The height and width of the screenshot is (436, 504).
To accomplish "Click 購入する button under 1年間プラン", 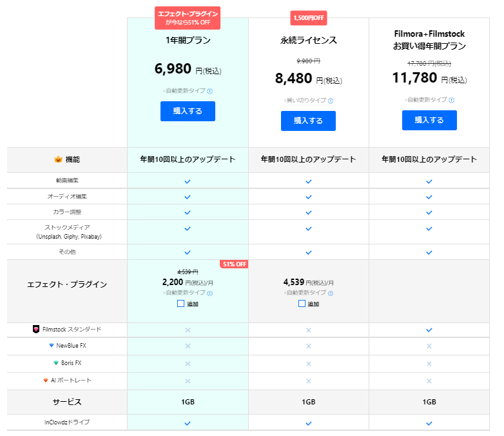I will [188, 112].
